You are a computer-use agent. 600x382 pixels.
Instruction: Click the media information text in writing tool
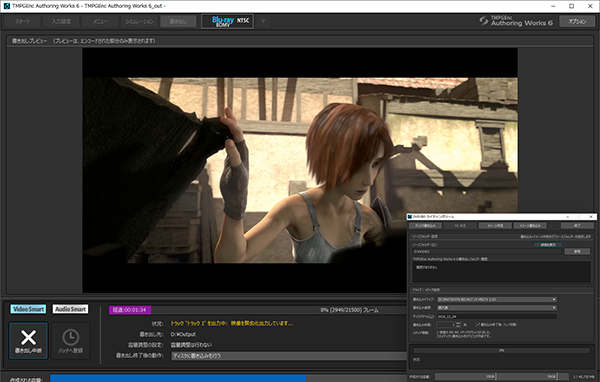tap(464, 334)
